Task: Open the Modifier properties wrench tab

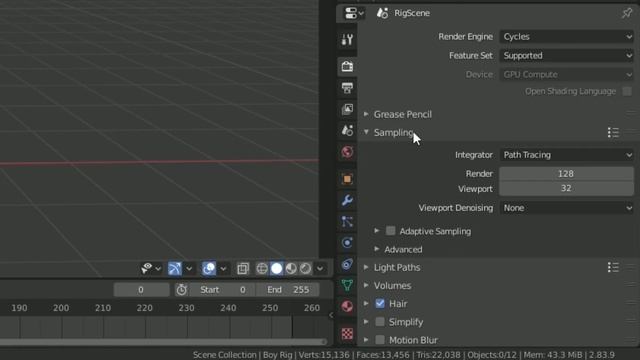Action: click(x=347, y=200)
